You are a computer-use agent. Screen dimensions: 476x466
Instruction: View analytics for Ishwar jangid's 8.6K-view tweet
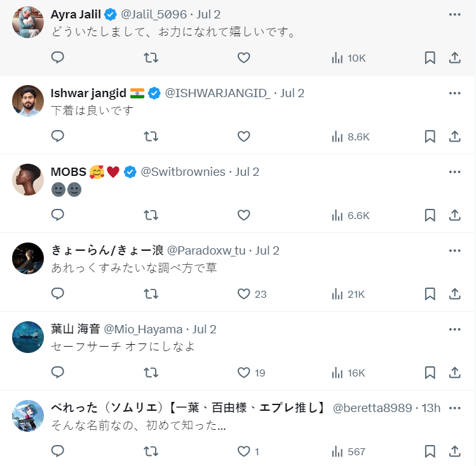coord(350,136)
